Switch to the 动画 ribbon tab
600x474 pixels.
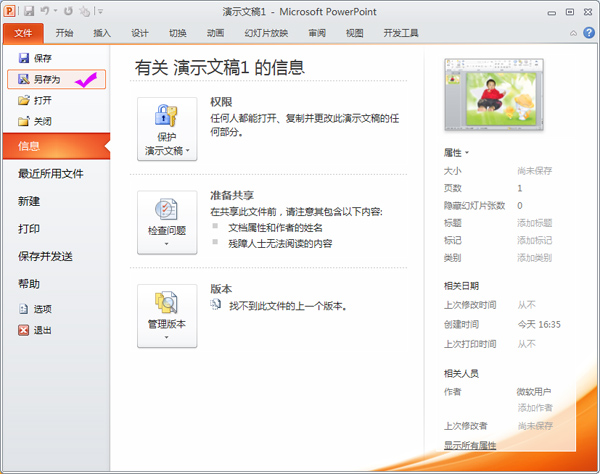pos(216,33)
